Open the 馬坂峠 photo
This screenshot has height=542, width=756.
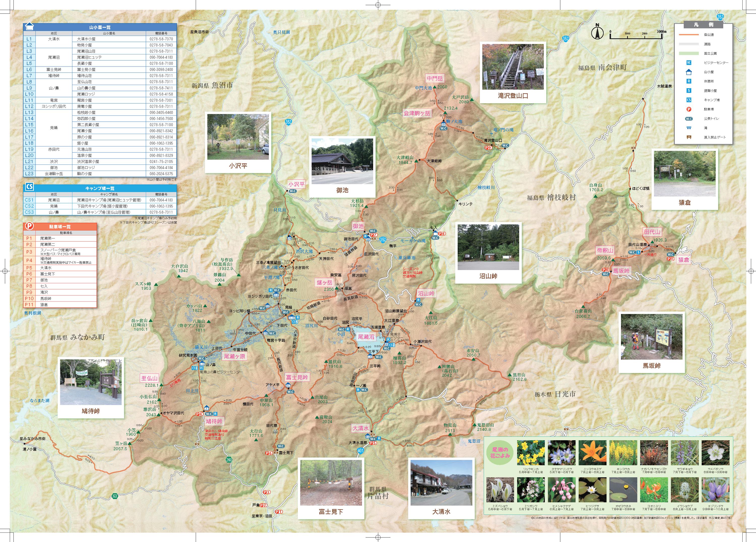click(651, 337)
